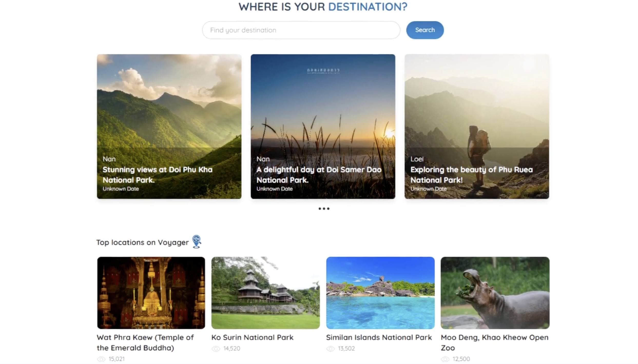Click the eye icon under Wat Phra Kaew
The width and height of the screenshot is (638, 364).
[101, 359]
